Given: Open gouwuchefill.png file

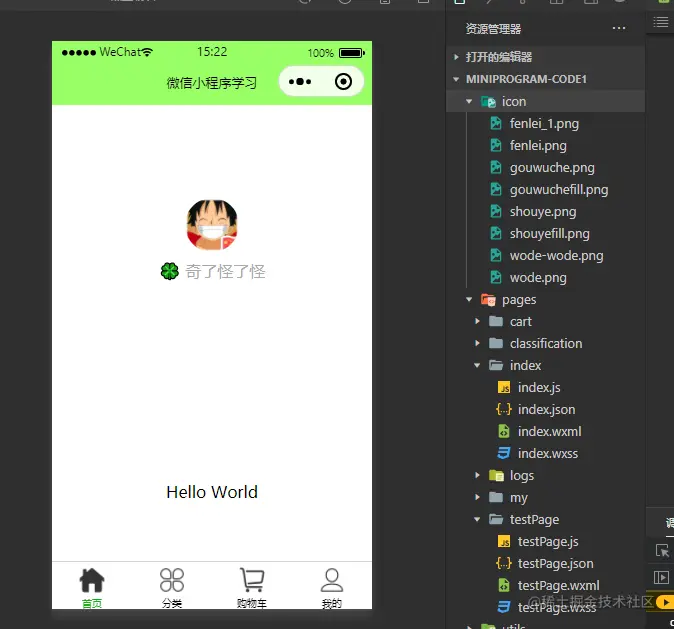Looking at the screenshot, I should pyautogui.click(x=559, y=190).
